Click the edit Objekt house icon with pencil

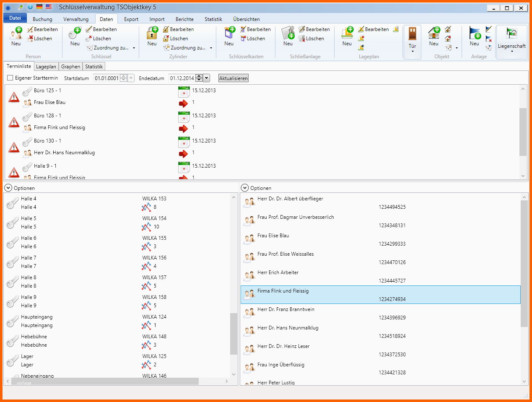[x=448, y=29]
